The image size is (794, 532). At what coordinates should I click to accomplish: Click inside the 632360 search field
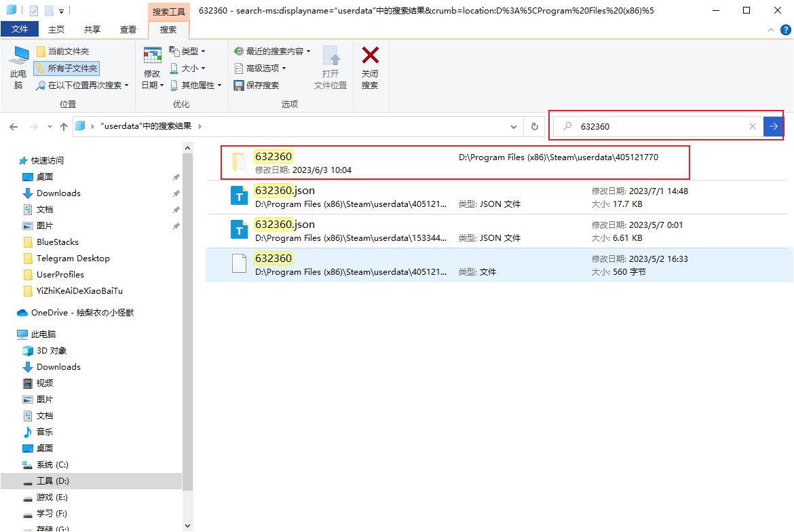point(658,126)
